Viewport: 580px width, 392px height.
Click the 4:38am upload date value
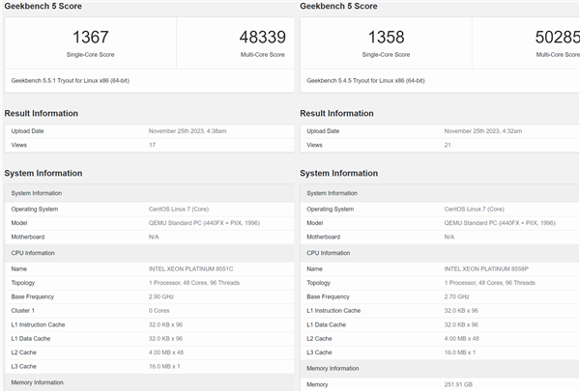(188, 130)
